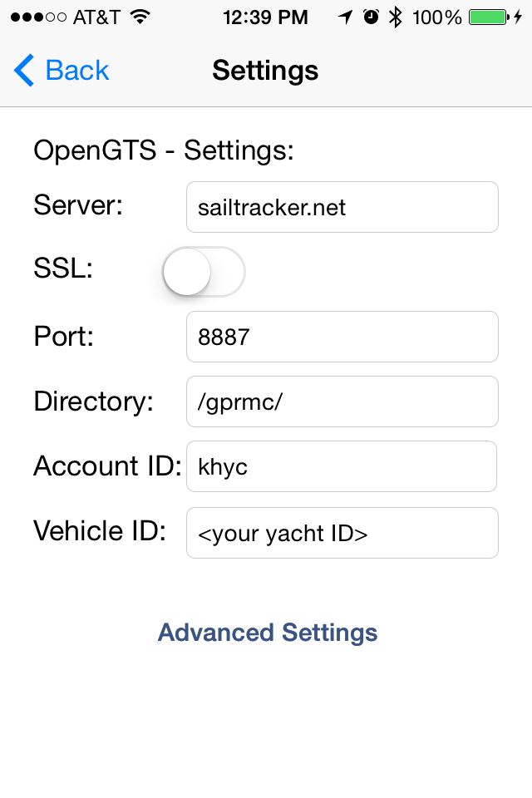Viewport: 532px width, 798px height.
Task: Tap the 100% battery percentage text
Action: tap(436, 17)
